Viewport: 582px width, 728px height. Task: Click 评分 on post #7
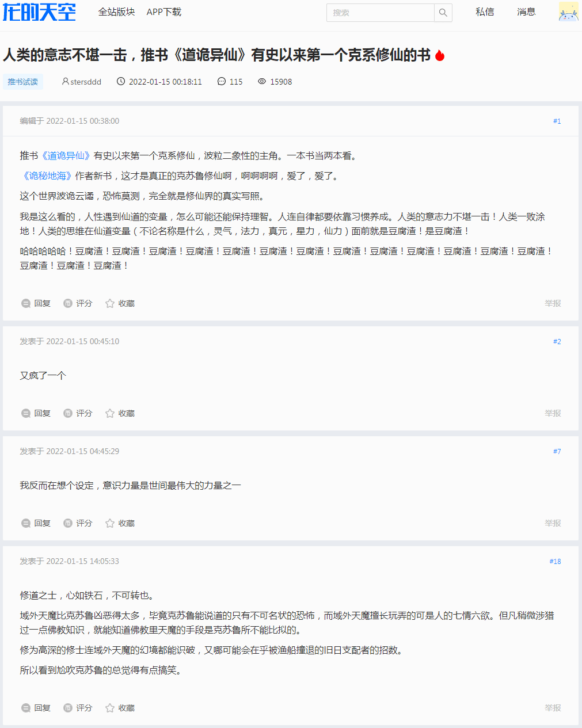coord(84,523)
